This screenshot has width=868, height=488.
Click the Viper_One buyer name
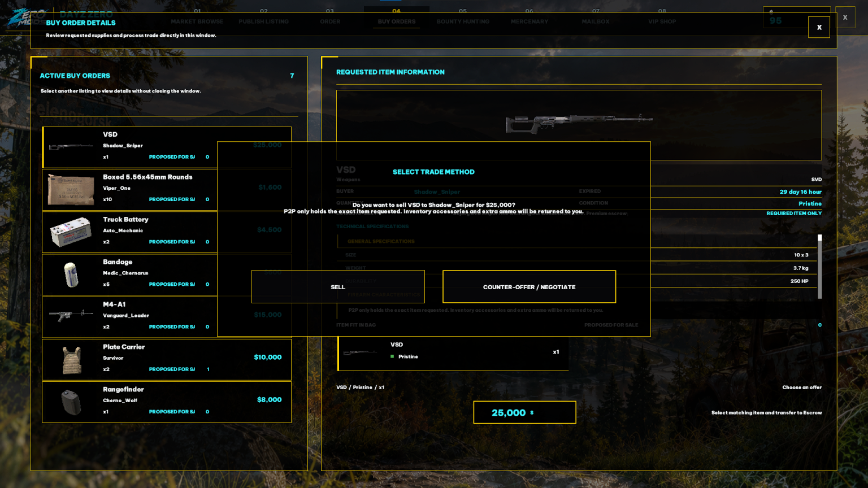coord(116,188)
